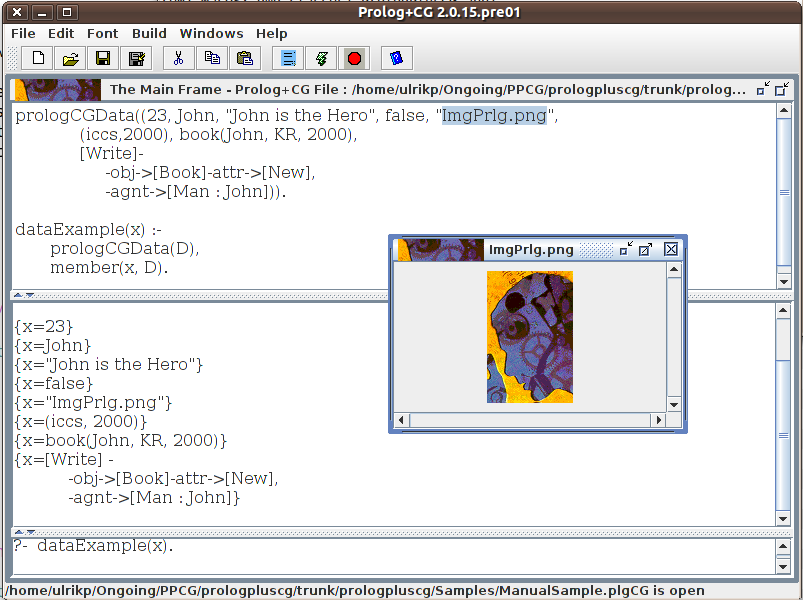803x600 pixels.
Task: Click the right arrow of image horizontal scrollbar
Action: 659,420
